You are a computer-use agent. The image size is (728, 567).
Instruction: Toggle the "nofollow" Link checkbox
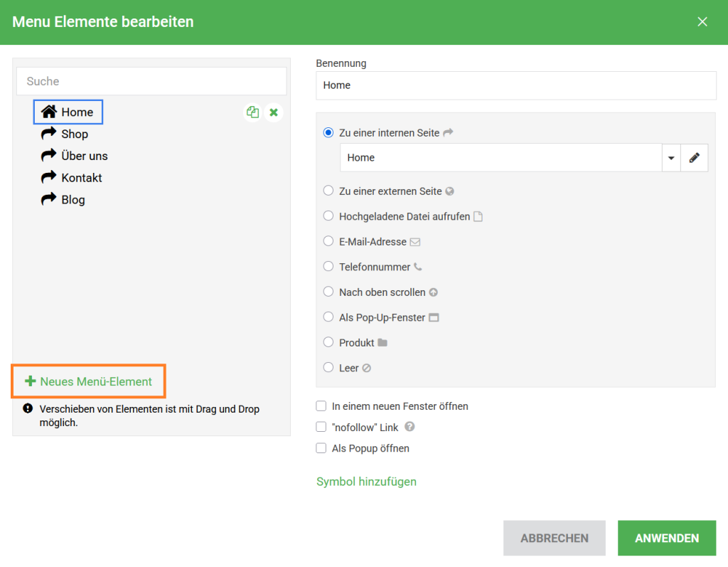click(x=321, y=427)
